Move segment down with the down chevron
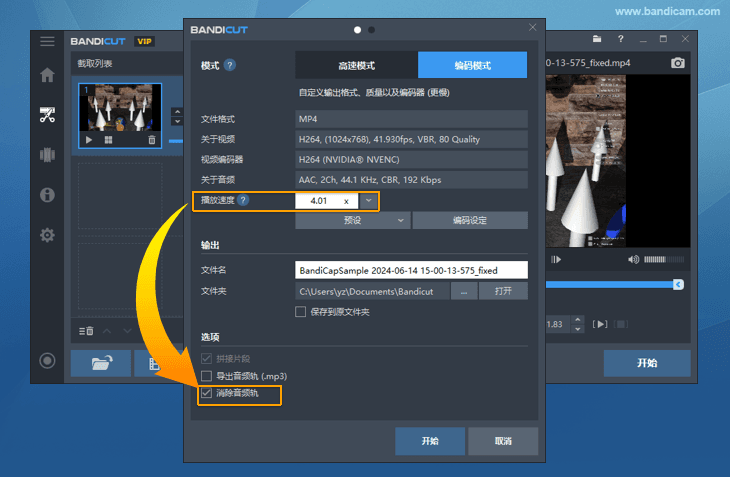 127,331
